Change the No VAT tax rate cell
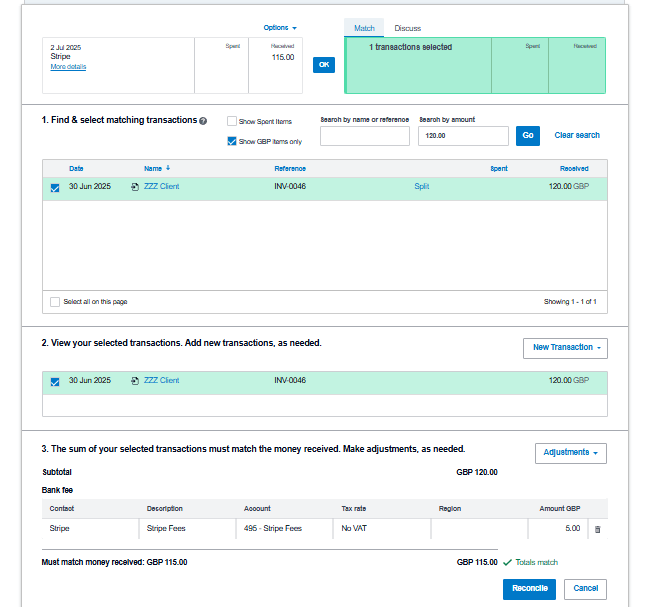649x607 pixels. tap(382, 529)
